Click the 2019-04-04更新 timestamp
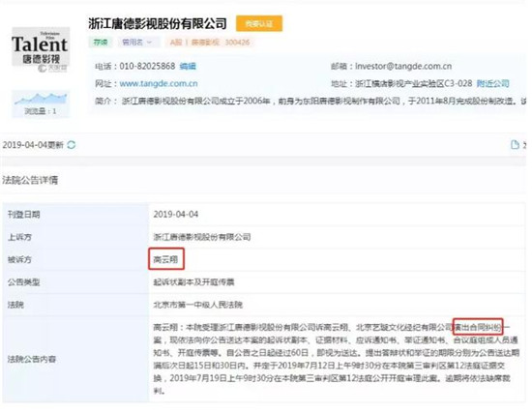The width and height of the screenshot is (532, 412). tap(33, 145)
